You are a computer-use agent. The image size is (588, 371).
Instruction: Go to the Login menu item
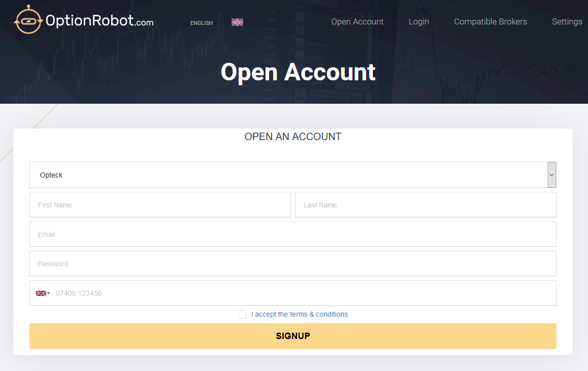click(418, 22)
